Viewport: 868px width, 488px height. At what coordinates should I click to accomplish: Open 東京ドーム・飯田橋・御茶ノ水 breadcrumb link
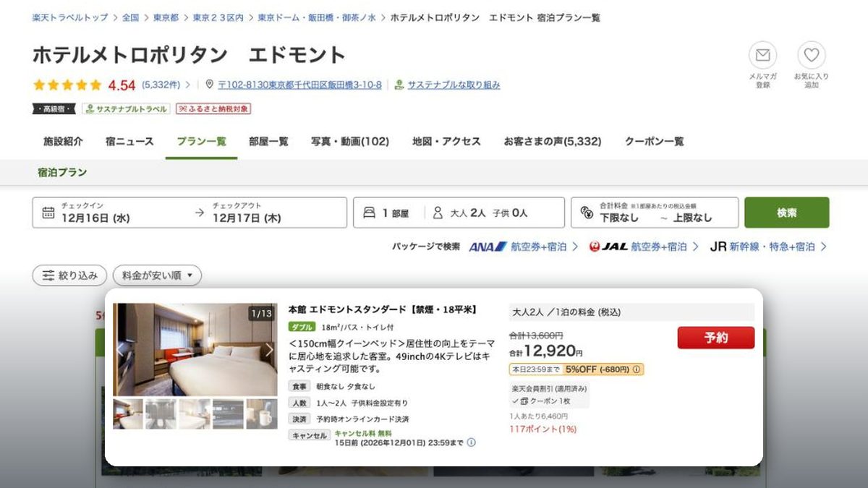pos(317,17)
